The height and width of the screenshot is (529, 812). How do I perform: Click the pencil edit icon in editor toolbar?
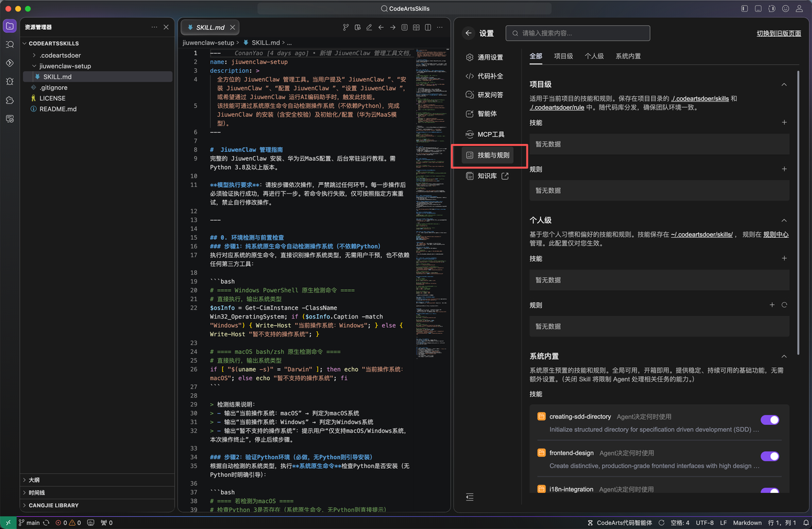pyautogui.click(x=369, y=27)
